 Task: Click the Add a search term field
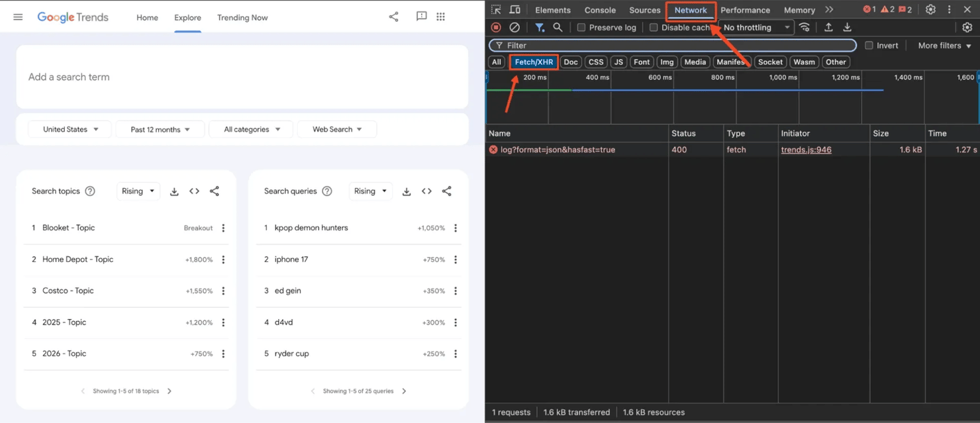[x=242, y=77]
